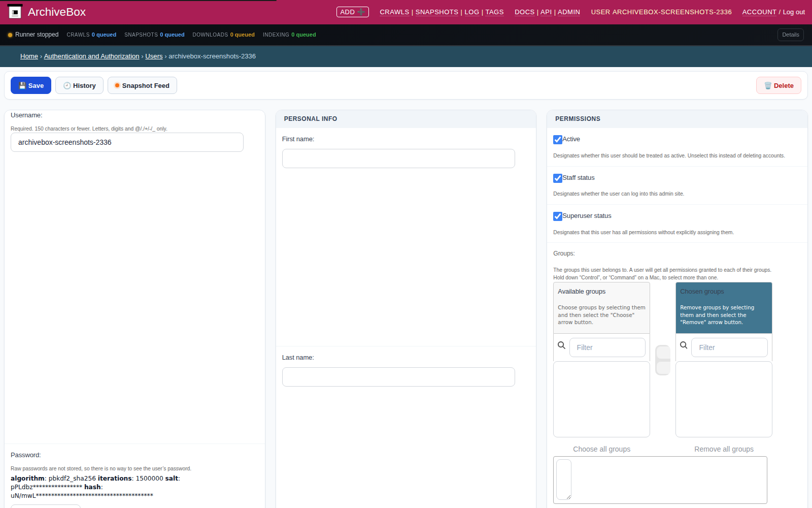Click the ADD button
Screen dimensions: 812x508
[x=352, y=12]
